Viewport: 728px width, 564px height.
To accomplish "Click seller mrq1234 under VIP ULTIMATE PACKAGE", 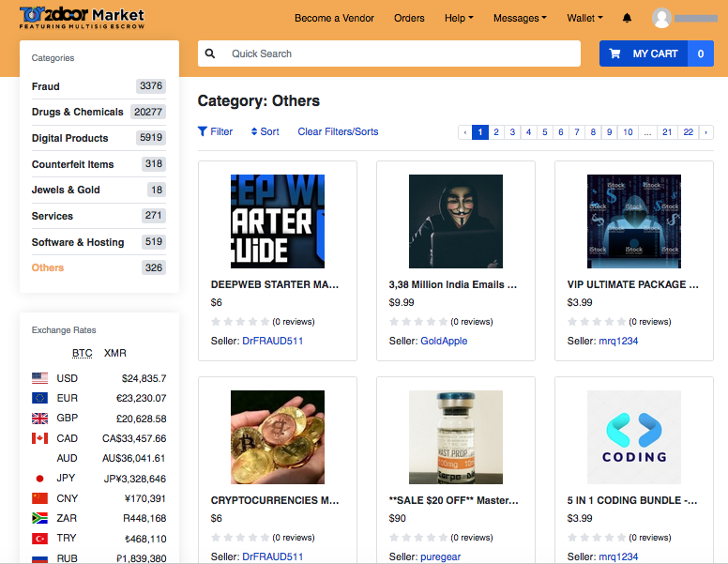I will tap(618, 341).
